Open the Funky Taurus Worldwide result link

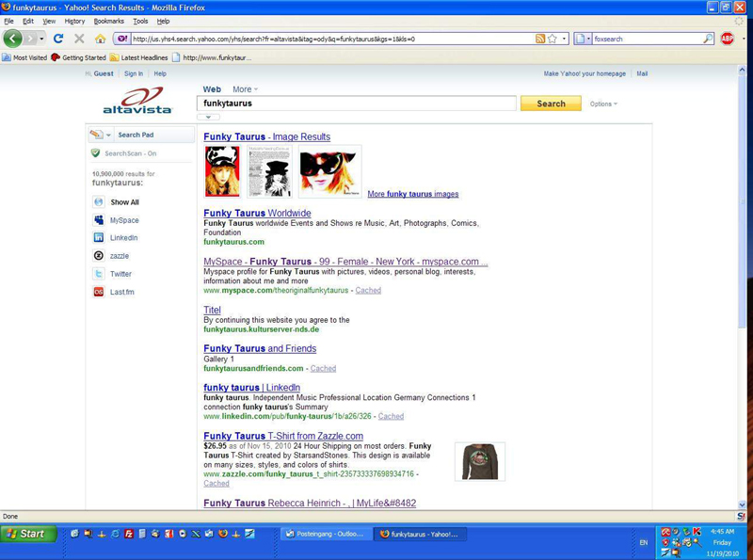tap(257, 214)
